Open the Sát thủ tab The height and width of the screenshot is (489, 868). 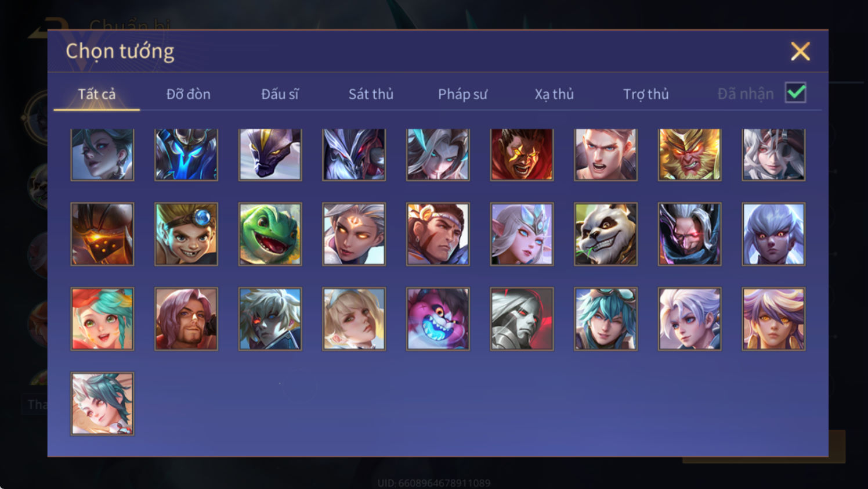pos(371,94)
